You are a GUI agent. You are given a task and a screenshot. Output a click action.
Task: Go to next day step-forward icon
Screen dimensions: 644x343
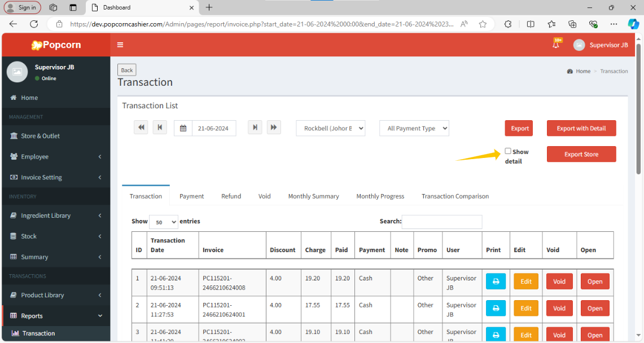tap(255, 127)
